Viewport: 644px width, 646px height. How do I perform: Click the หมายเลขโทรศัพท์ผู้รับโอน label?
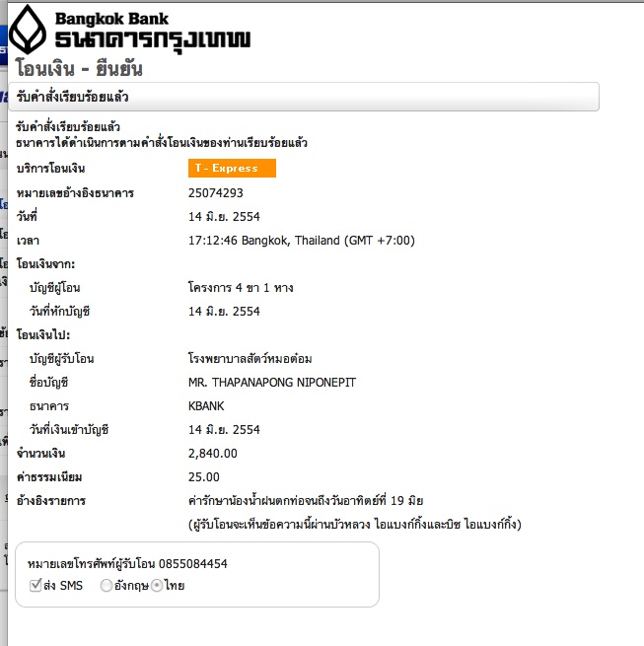tap(91, 563)
